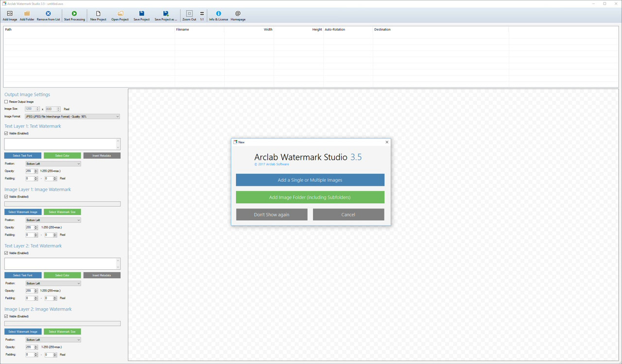Toggle Visible checkbox for Text Layer 1
Image resolution: width=622 pixels, height=364 pixels.
point(6,133)
